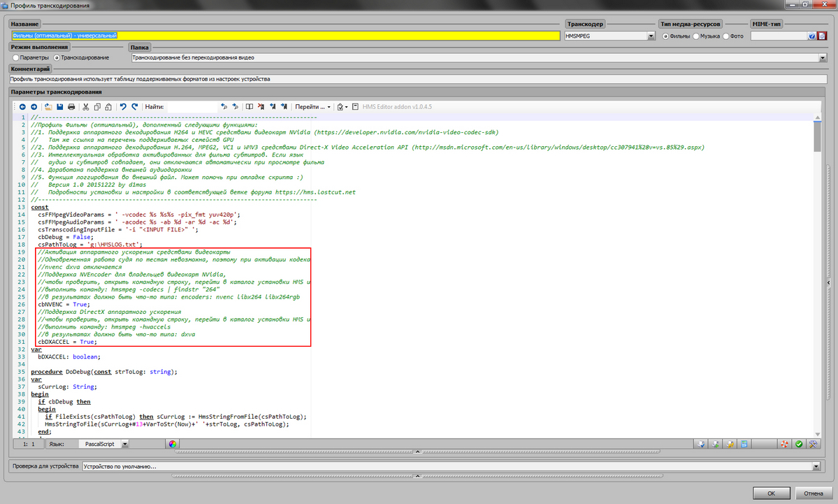This screenshot has height=504, width=838.
Task: Click the blue help icon beside MIME-тип
Action: [x=812, y=36]
